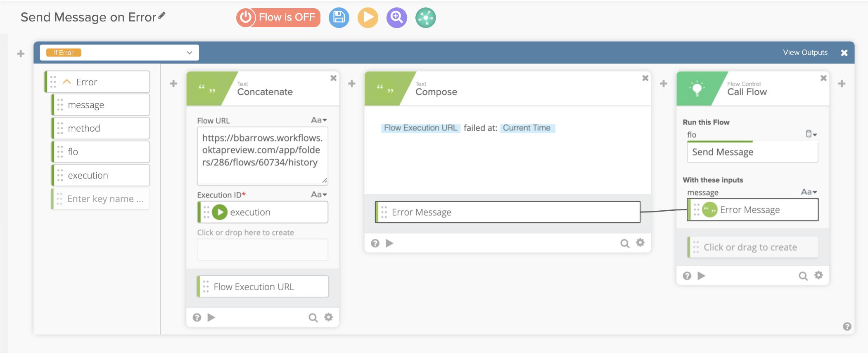
Task: Remove the Concatenate card
Action: point(333,78)
